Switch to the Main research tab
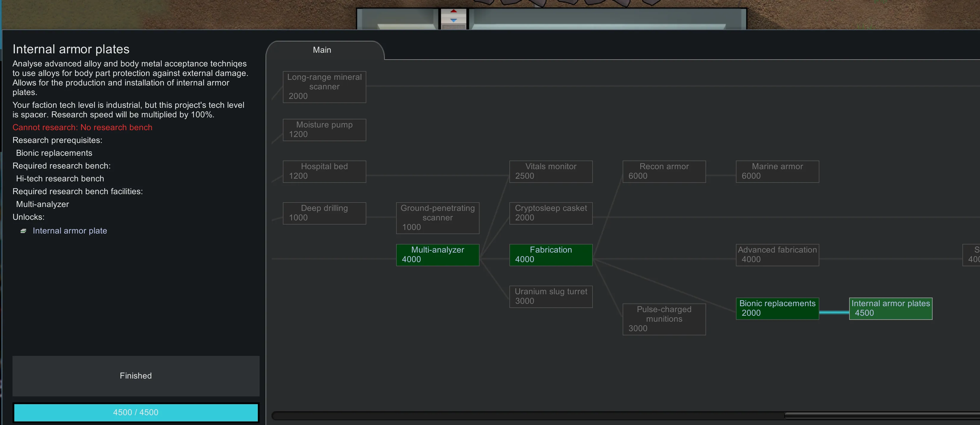 click(x=322, y=50)
